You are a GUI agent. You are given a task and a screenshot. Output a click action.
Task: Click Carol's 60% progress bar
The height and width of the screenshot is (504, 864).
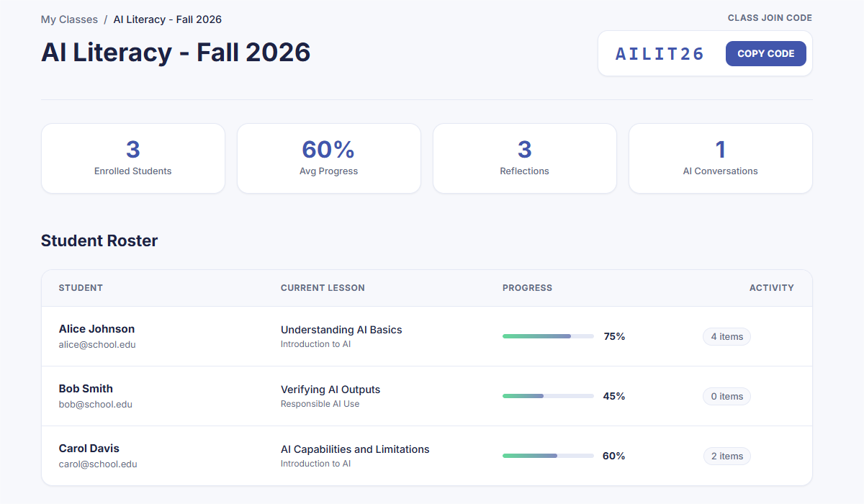tap(548, 456)
